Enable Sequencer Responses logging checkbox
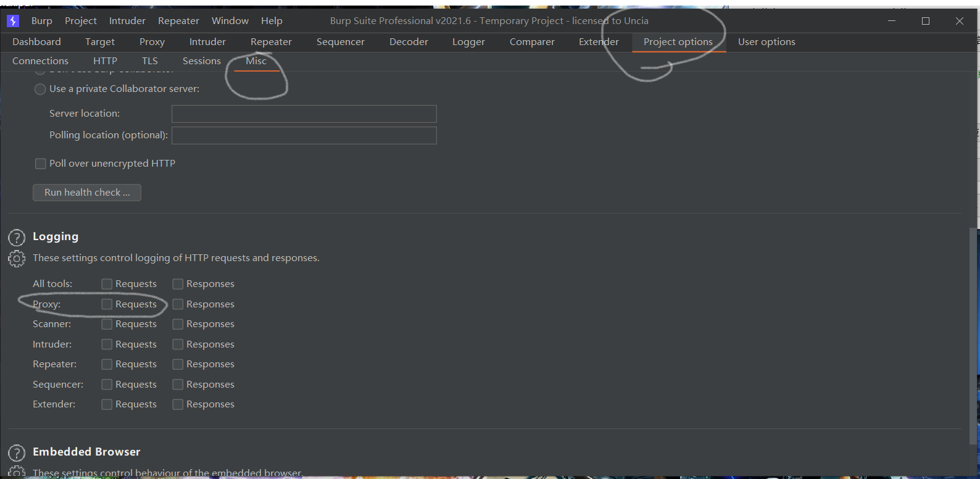Image resolution: width=980 pixels, height=479 pixels. [x=178, y=385]
